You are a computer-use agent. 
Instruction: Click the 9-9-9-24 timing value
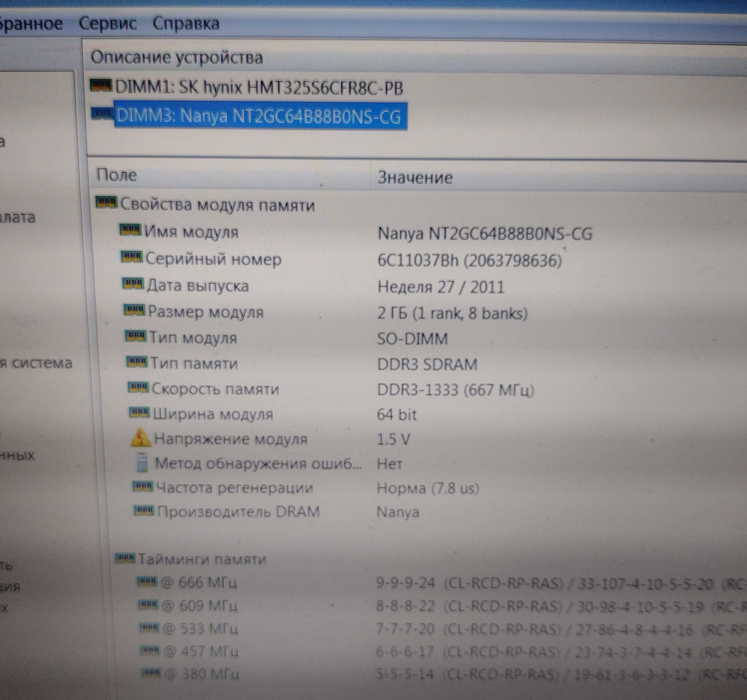[406, 583]
